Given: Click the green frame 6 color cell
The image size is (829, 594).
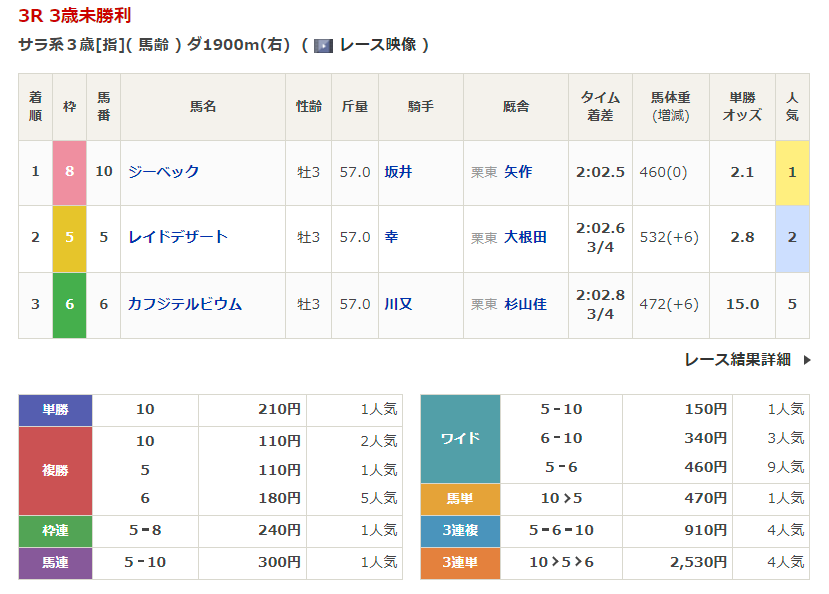Looking at the screenshot, I should [x=69, y=304].
